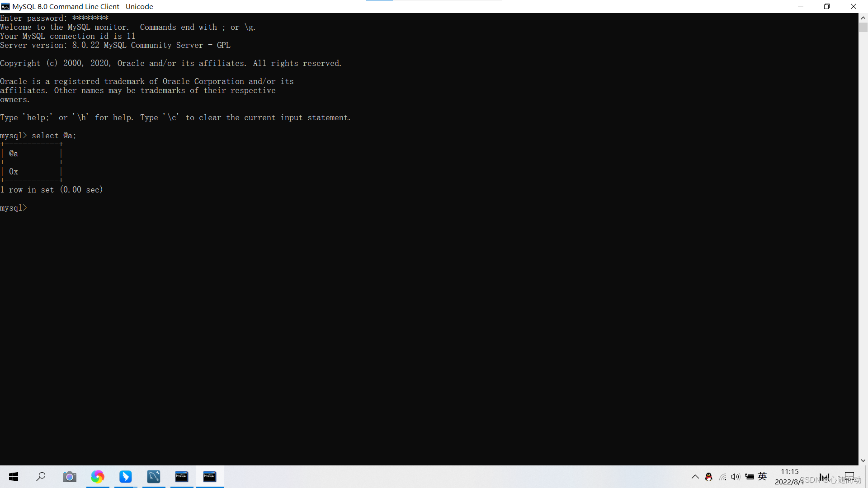
Task: Click the second MySQL taskbar icon
Action: (x=209, y=476)
